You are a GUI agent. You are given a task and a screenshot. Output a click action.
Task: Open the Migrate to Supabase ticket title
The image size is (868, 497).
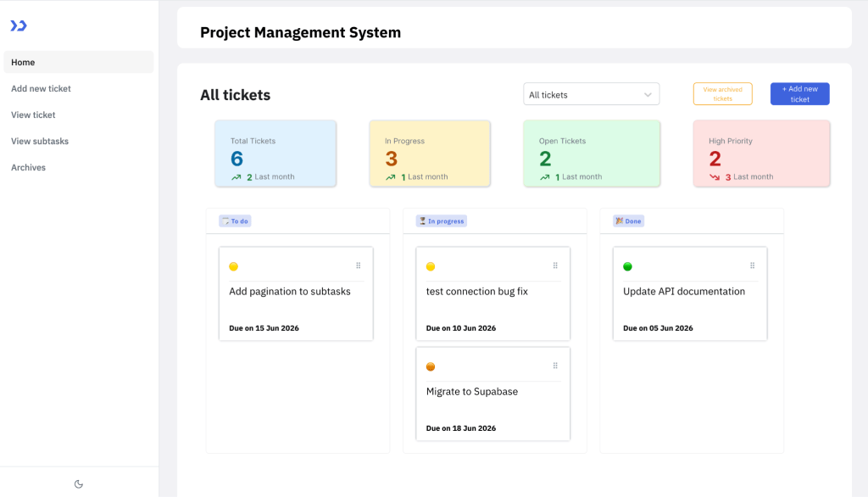[x=471, y=391]
